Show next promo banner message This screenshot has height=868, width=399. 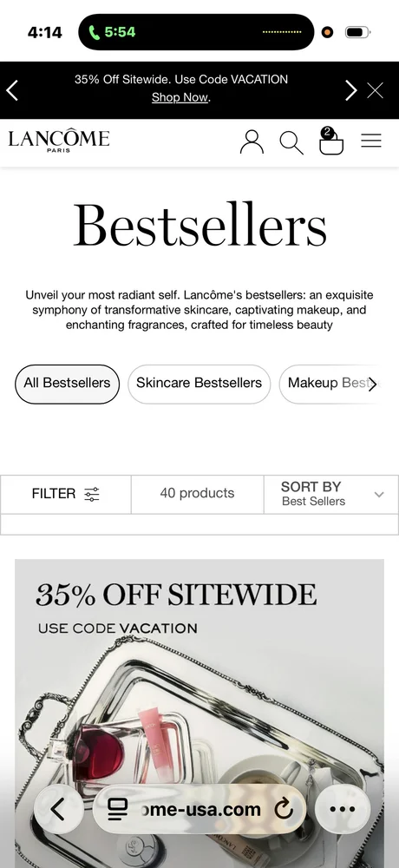pos(350,90)
